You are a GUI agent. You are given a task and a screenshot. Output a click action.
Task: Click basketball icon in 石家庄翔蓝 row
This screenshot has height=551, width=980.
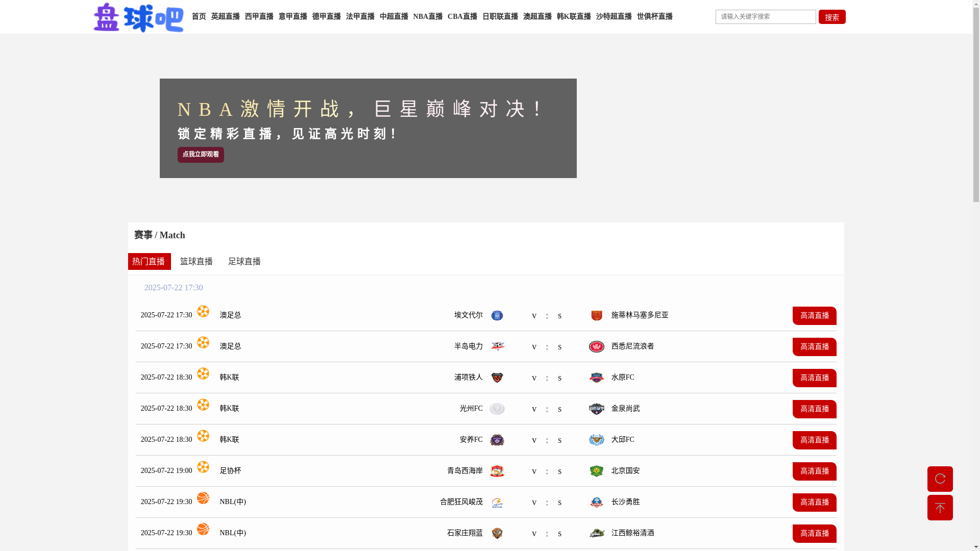(203, 529)
